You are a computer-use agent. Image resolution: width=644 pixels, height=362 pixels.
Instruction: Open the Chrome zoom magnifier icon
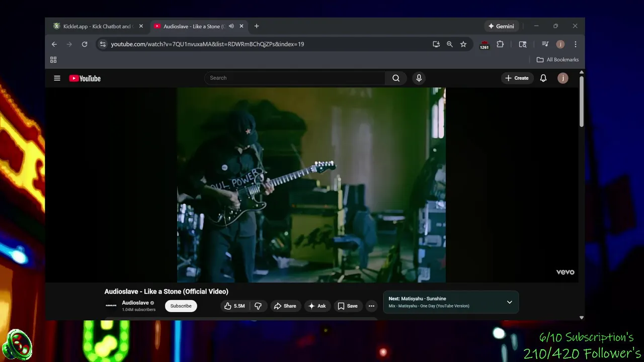point(450,44)
